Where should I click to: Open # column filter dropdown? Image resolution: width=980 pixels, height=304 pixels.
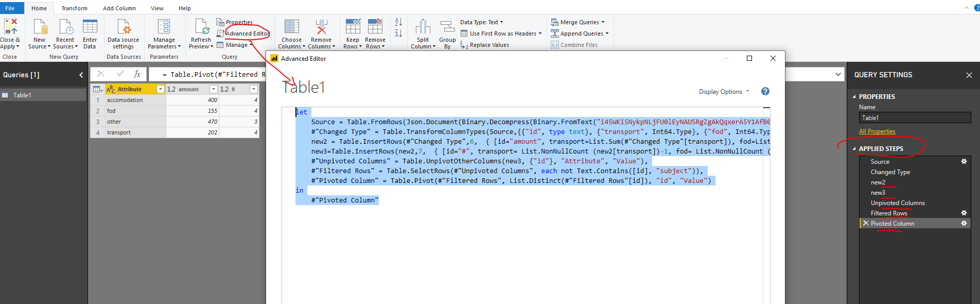tap(253, 89)
